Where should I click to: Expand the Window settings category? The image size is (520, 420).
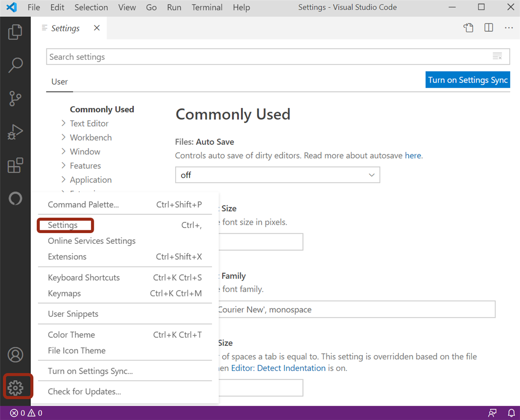click(x=85, y=152)
